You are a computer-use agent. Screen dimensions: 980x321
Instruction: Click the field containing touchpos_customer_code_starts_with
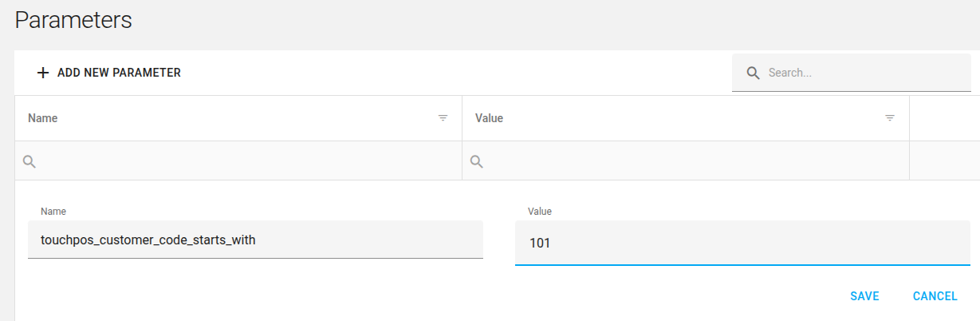tap(255, 240)
